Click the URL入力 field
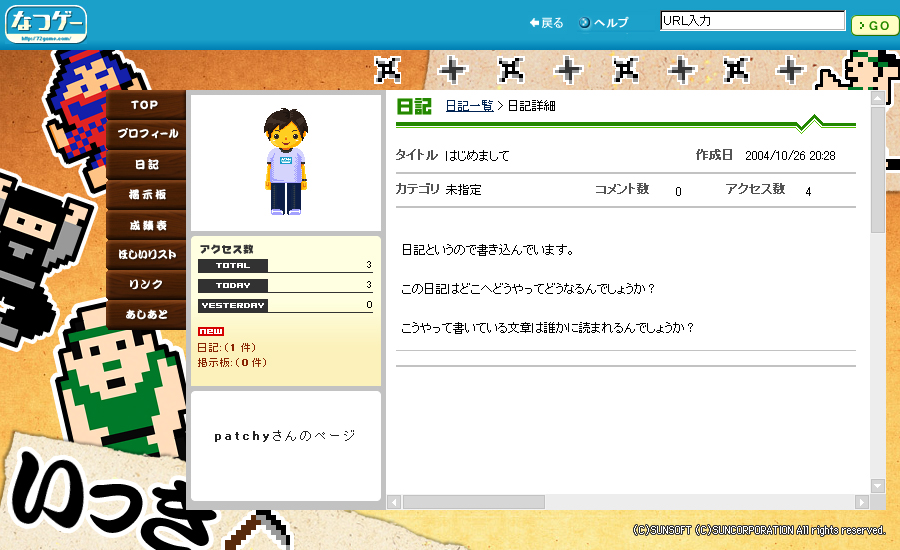The image size is (900, 550). tap(752, 21)
